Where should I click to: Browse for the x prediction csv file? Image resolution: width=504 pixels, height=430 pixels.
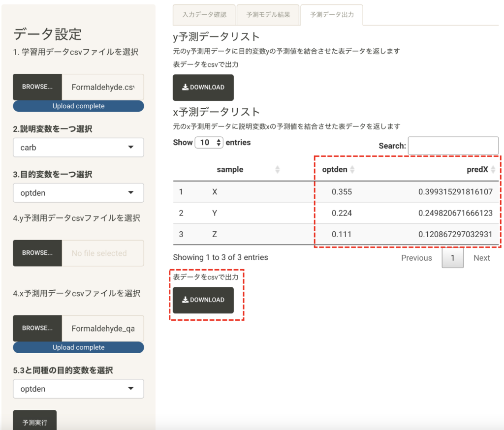[x=37, y=328]
